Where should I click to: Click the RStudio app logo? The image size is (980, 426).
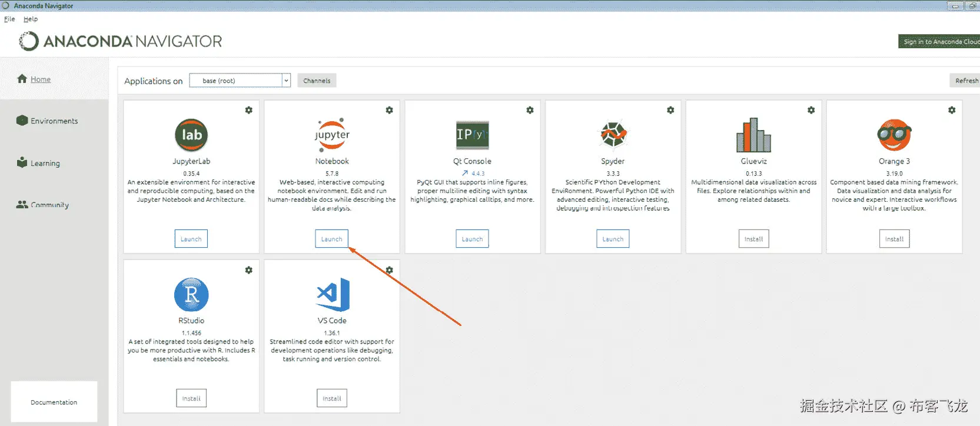pos(191,295)
